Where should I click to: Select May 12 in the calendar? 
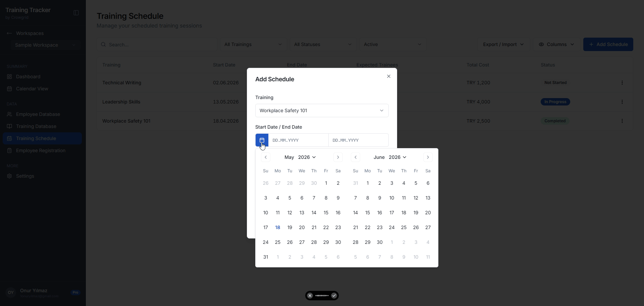coord(290,213)
